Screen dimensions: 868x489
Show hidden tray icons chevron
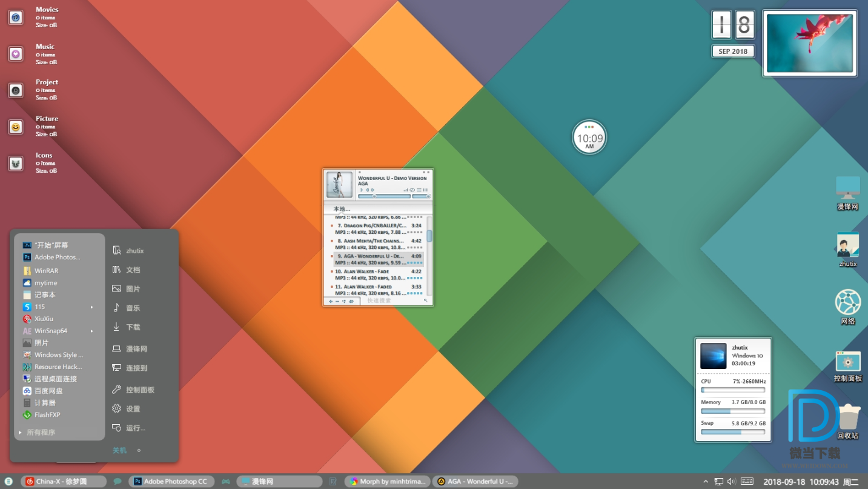tap(705, 481)
